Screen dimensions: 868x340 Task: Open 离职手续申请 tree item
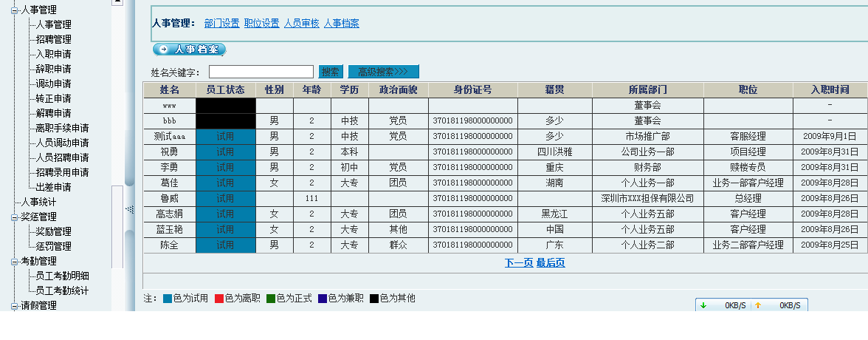coord(63,128)
